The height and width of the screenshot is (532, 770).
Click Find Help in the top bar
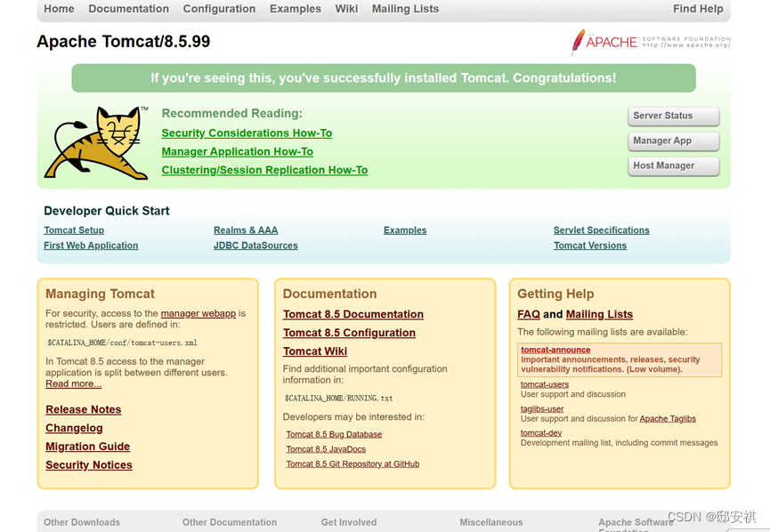(698, 9)
